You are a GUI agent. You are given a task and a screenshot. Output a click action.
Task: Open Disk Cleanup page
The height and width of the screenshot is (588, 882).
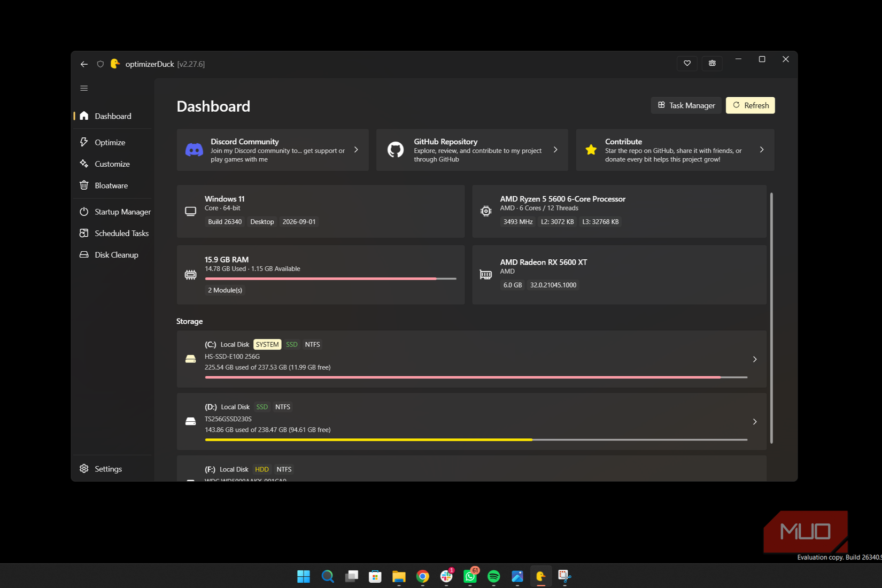tap(113, 255)
